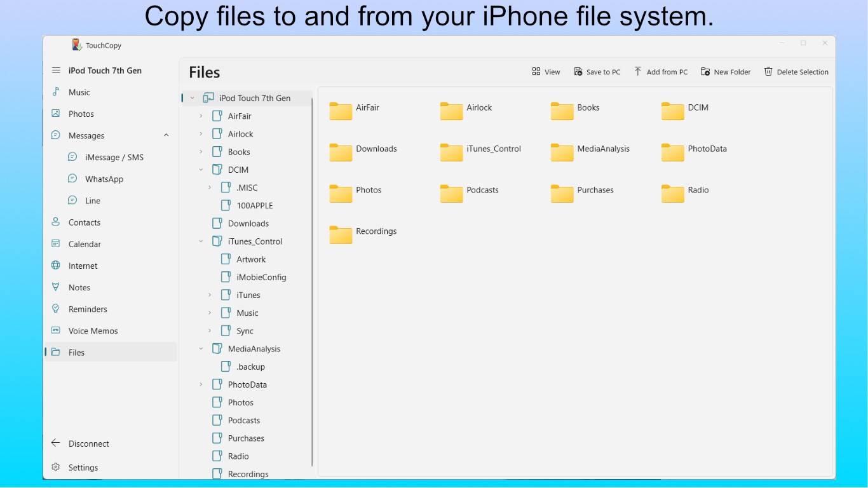
Task: Click the Disconnect button
Action: pyautogui.click(x=86, y=443)
